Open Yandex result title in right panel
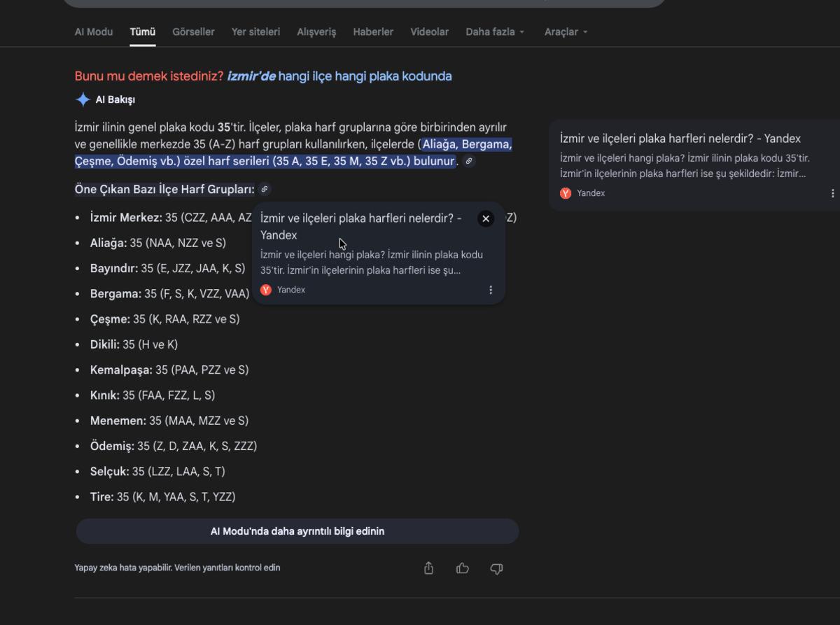The width and height of the screenshot is (840, 625). click(x=680, y=139)
